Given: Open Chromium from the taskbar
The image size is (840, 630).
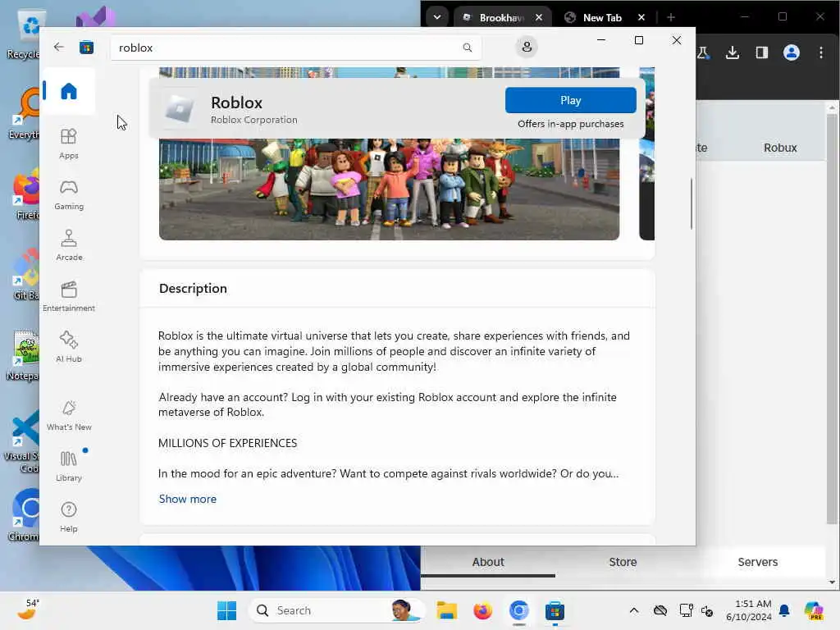Looking at the screenshot, I should tap(518, 610).
